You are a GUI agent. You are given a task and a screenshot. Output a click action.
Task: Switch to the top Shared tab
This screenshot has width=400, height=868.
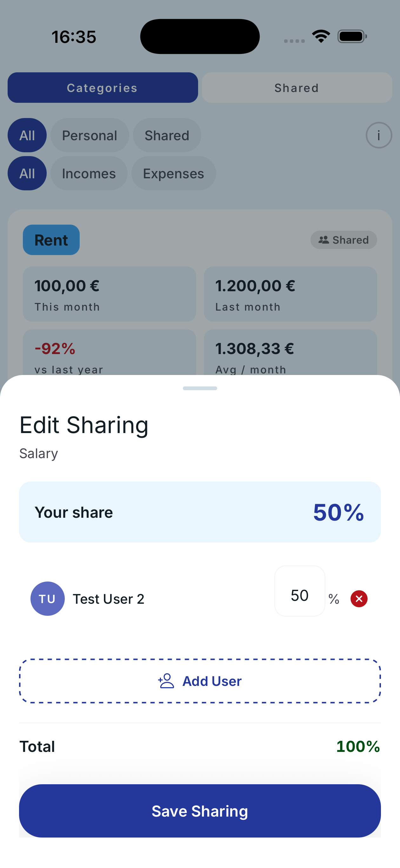297,88
